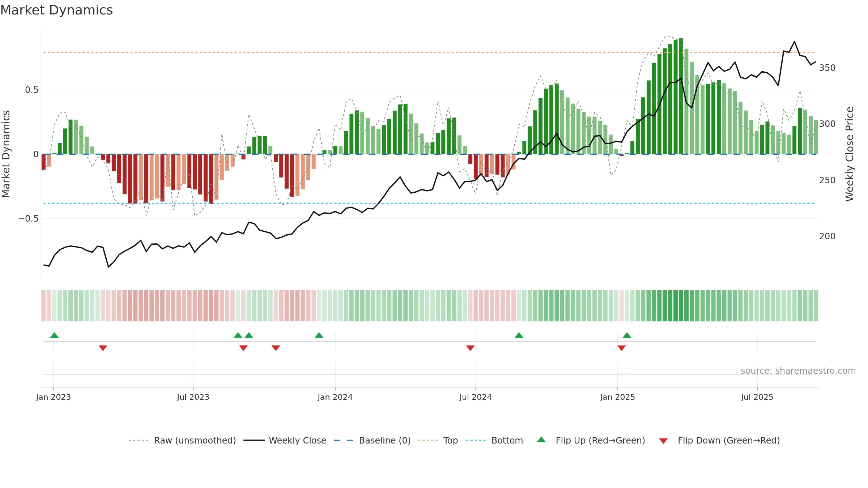Image resolution: width=868 pixels, height=488 pixels.
Task: Click the Flip Down legend red triangle
Action: click(663, 441)
